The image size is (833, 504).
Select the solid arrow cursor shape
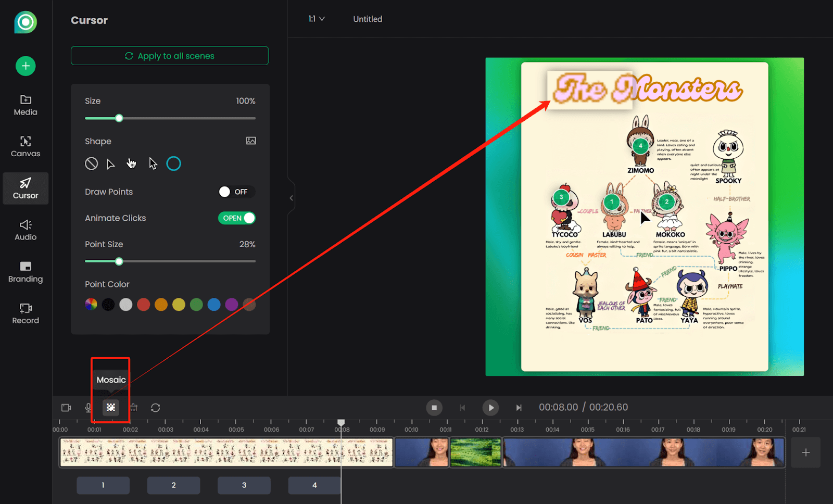153,163
